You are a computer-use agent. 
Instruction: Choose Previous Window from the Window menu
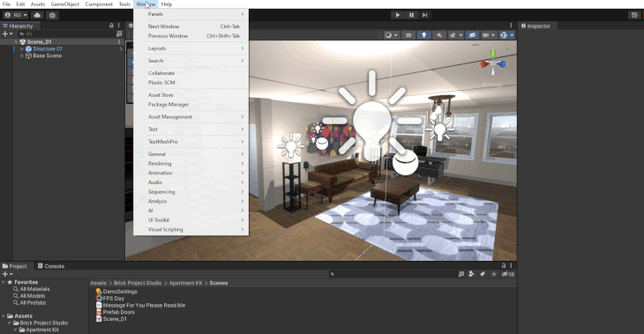[191, 36]
